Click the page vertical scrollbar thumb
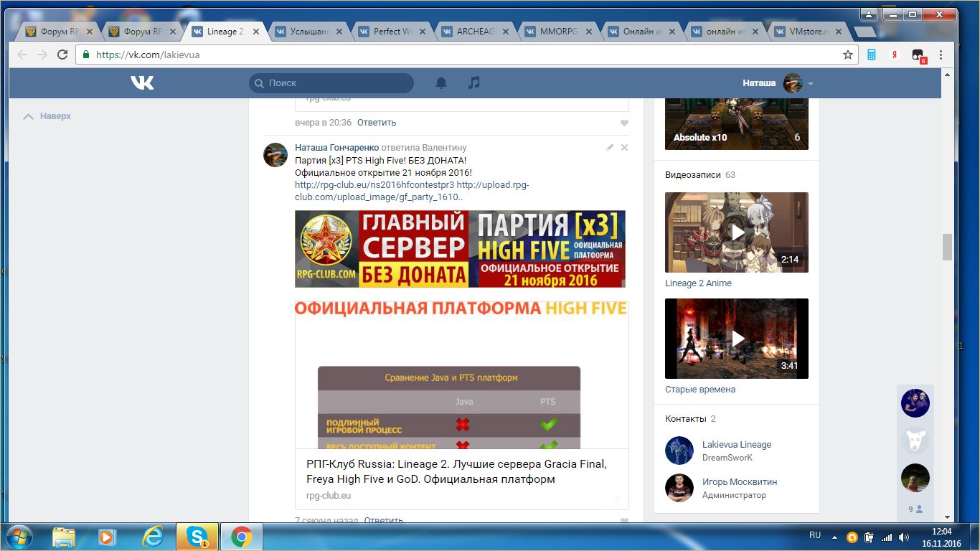The image size is (980, 551). 947,247
